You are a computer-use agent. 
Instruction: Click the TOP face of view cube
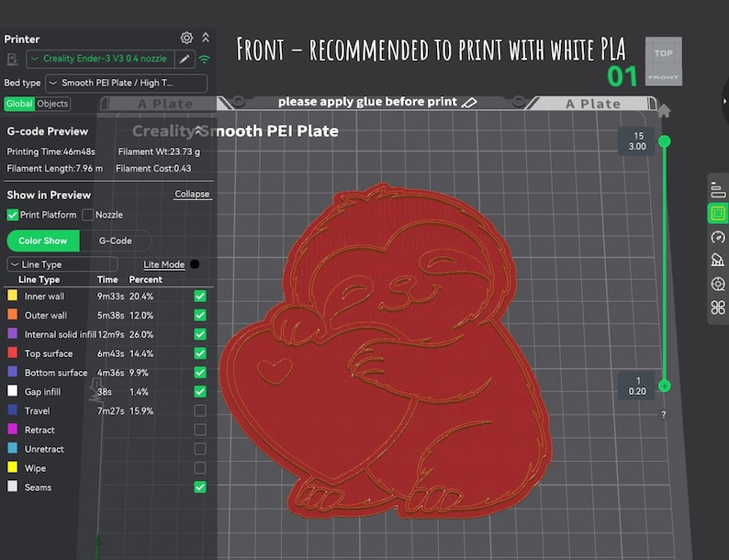pyautogui.click(x=664, y=53)
